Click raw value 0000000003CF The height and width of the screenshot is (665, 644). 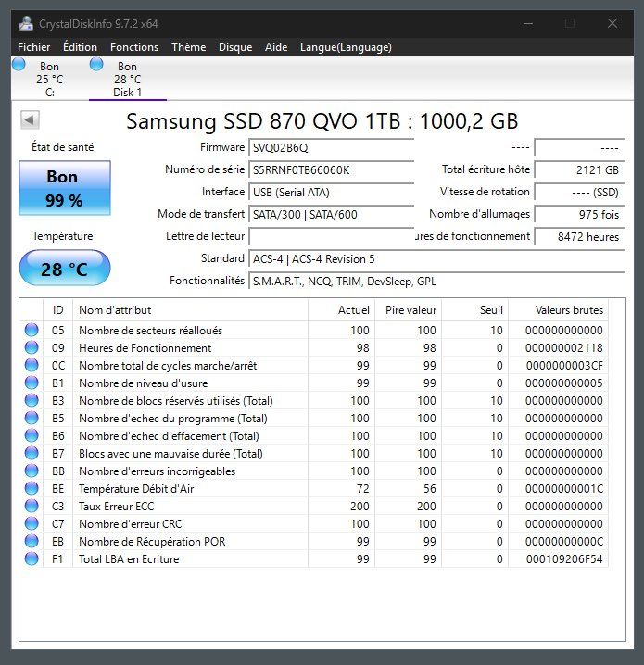coord(564,365)
